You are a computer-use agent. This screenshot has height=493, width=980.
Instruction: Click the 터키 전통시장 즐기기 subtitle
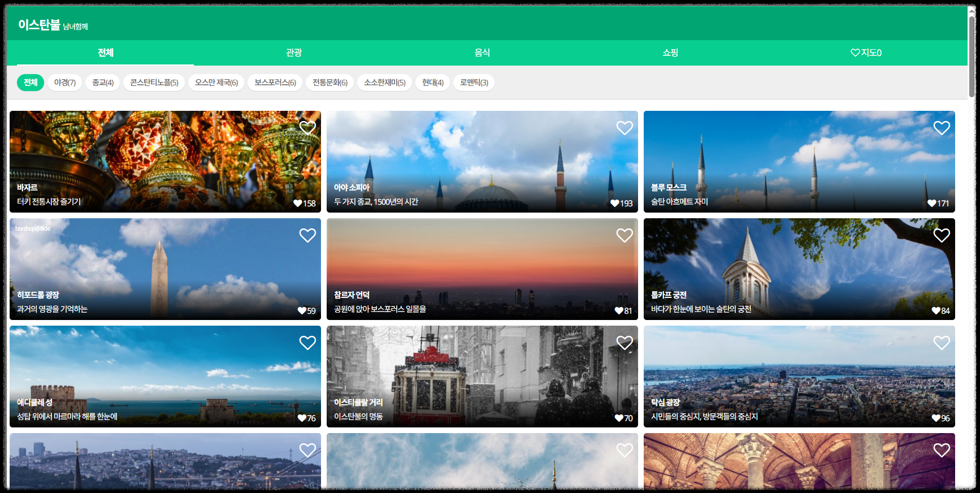49,202
